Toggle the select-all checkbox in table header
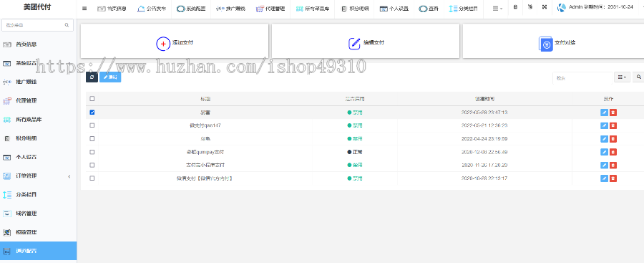This screenshot has height=263, width=644. point(92,99)
